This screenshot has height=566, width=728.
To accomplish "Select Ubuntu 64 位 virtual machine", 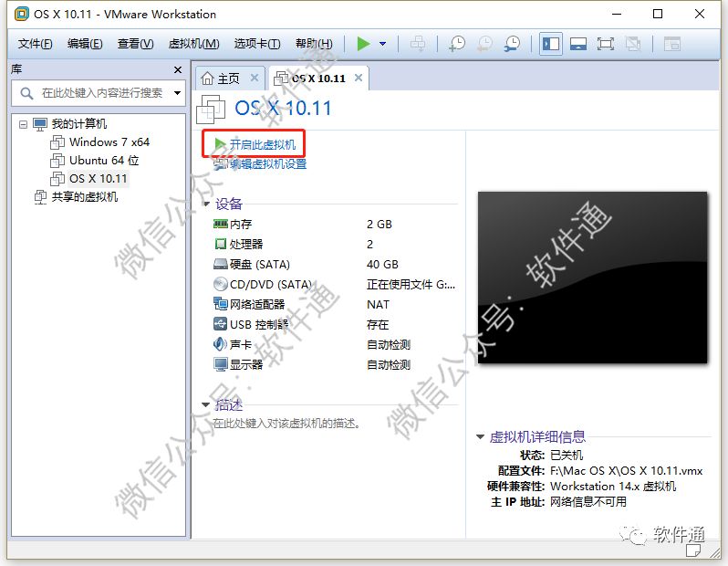I will 104,161.
